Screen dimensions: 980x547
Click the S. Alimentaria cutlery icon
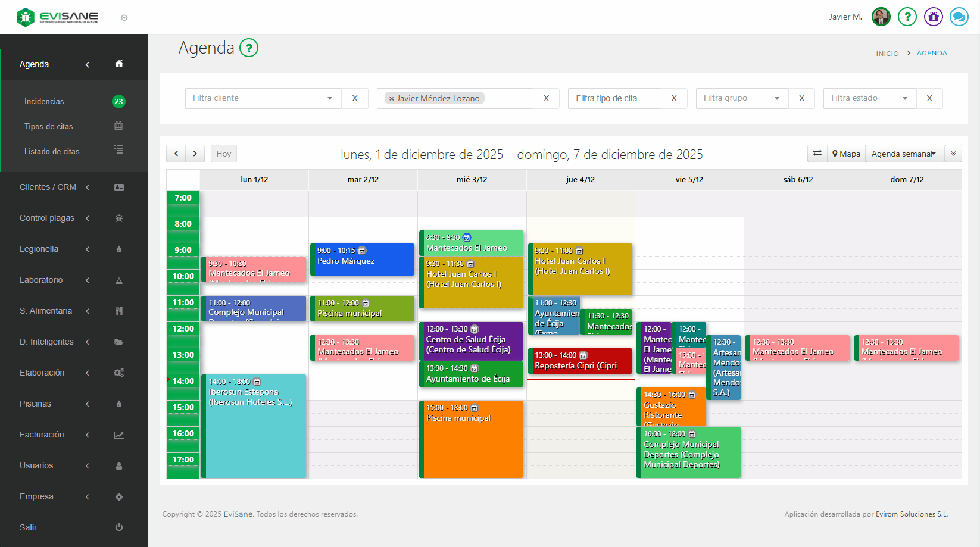point(118,311)
